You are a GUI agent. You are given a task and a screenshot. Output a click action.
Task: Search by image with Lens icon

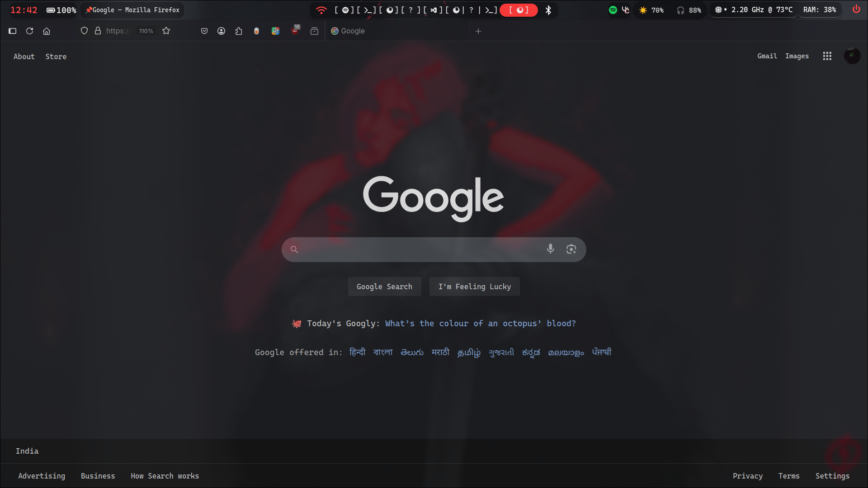click(x=571, y=249)
